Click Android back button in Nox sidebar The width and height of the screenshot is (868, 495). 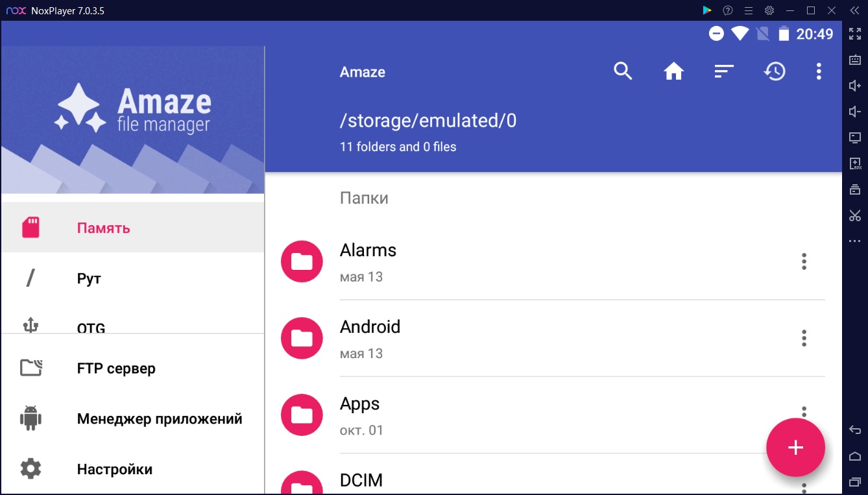tap(855, 430)
